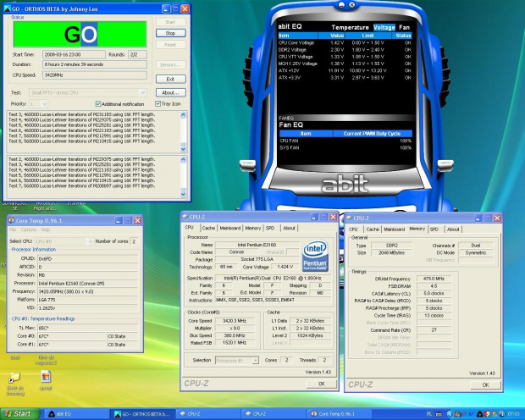The width and height of the screenshot is (525, 420).
Task: Click the Core Temp title bar icon
Action: (x=11, y=220)
